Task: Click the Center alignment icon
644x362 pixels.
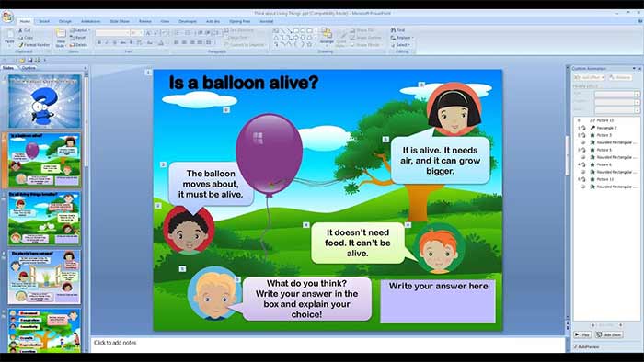Action: [184, 42]
